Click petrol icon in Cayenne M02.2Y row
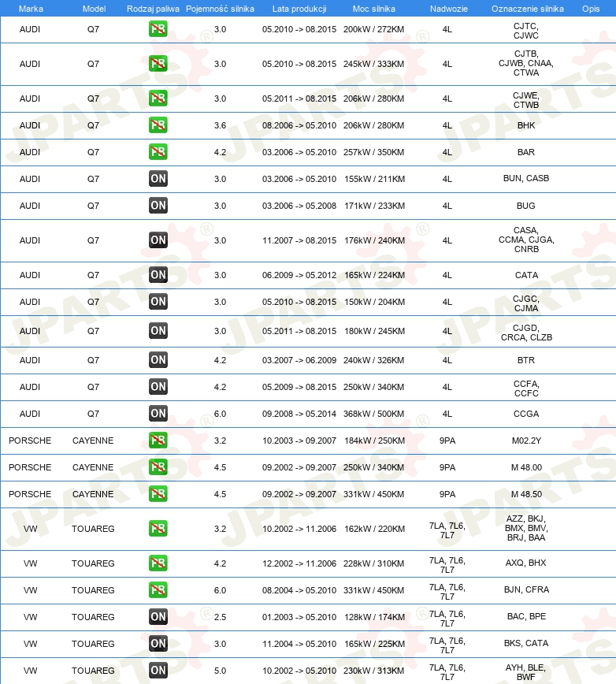The width and height of the screenshot is (616, 684). click(158, 441)
